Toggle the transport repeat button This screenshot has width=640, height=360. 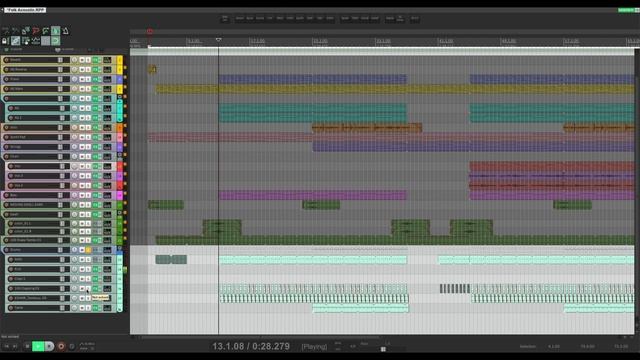[72, 347]
